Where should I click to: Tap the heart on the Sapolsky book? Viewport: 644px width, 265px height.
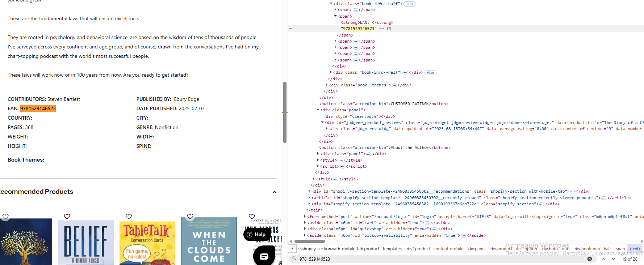252,217
